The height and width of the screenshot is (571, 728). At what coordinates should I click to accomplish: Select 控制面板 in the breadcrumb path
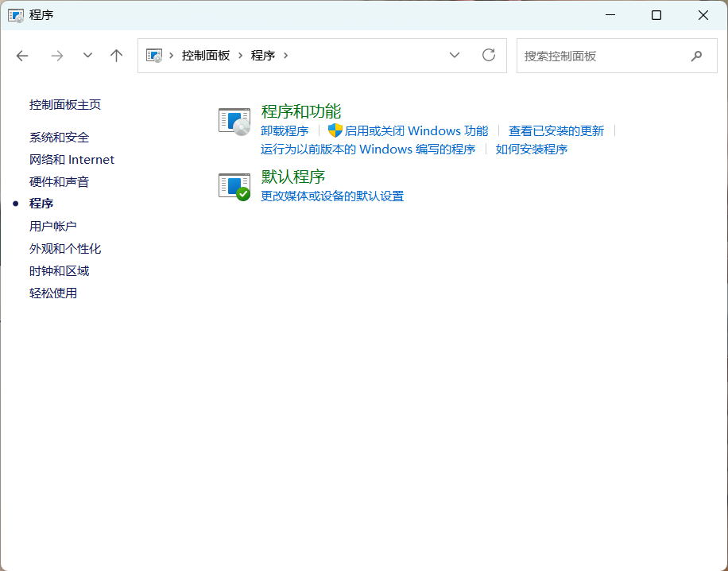pyautogui.click(x=206, y=56)
